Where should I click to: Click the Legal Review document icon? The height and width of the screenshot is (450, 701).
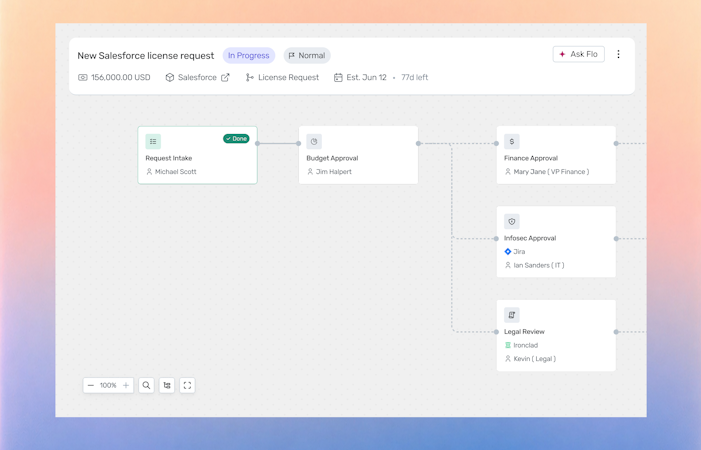point(511,315)
